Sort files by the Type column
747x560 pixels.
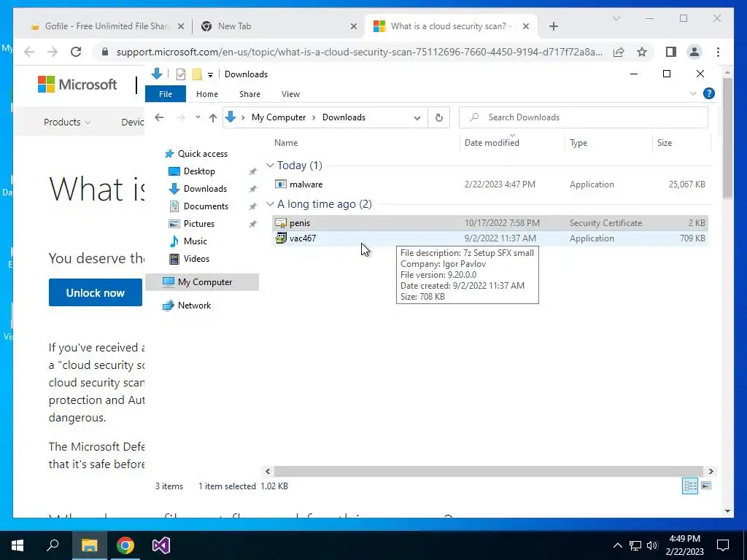point(578,143)
